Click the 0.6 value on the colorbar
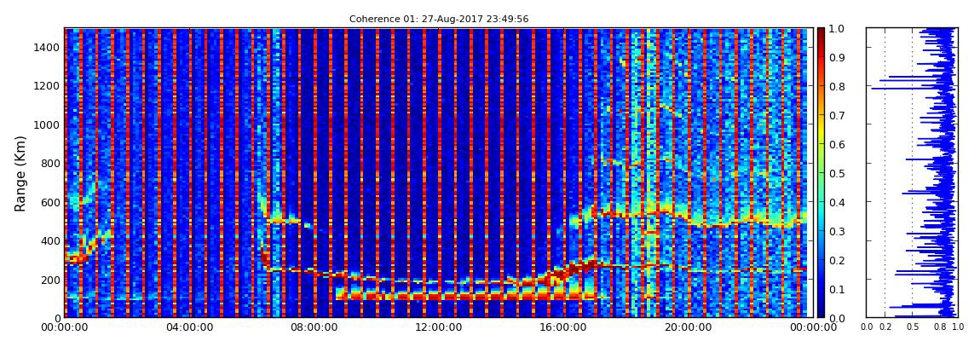 (x=836, y=144)
